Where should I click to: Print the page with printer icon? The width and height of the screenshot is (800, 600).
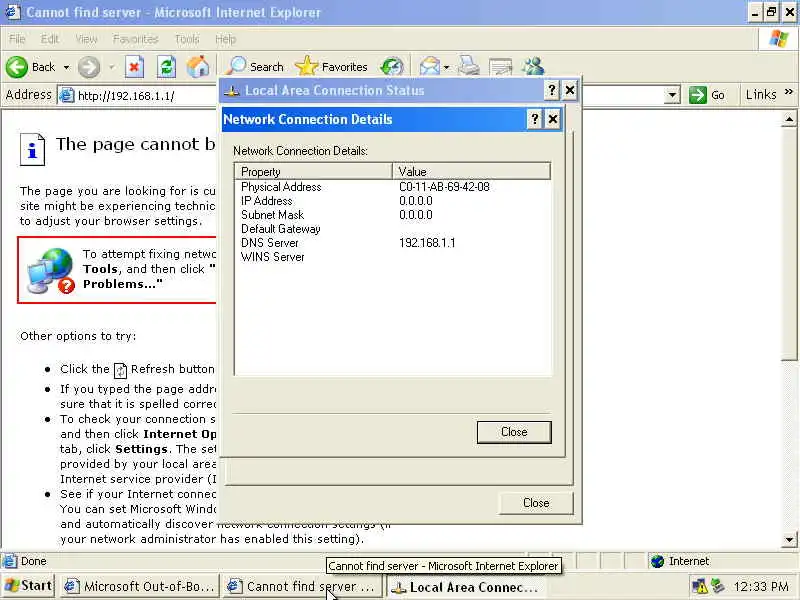click(x=468, y=66)
